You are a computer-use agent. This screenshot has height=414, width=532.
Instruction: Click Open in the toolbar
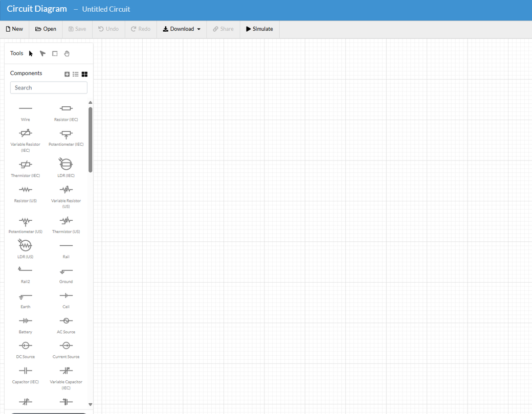coord(46,29)
